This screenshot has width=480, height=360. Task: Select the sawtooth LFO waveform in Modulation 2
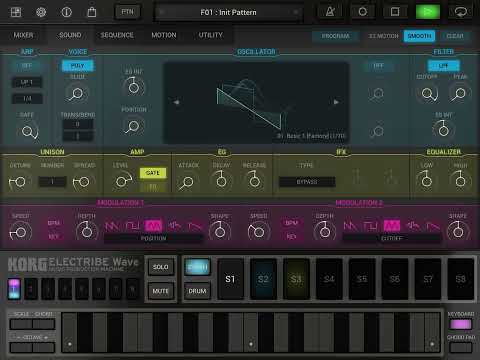(x=350, y=226)
